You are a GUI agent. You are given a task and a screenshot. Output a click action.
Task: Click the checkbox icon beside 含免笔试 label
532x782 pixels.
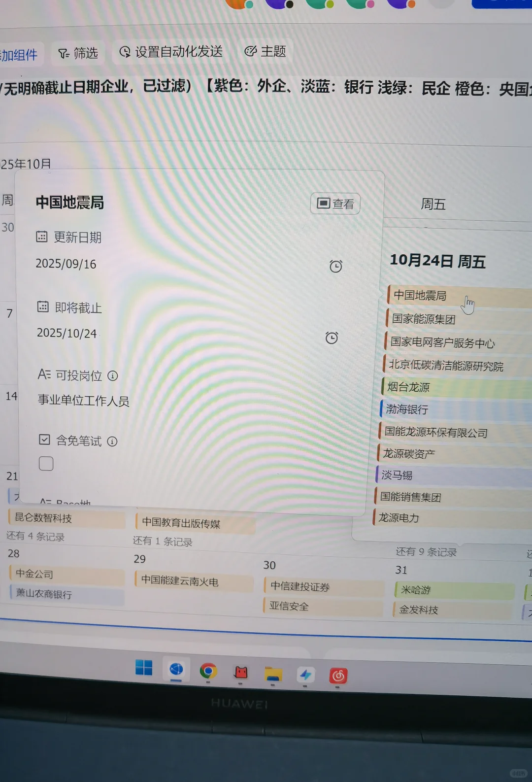coord(45,440)
